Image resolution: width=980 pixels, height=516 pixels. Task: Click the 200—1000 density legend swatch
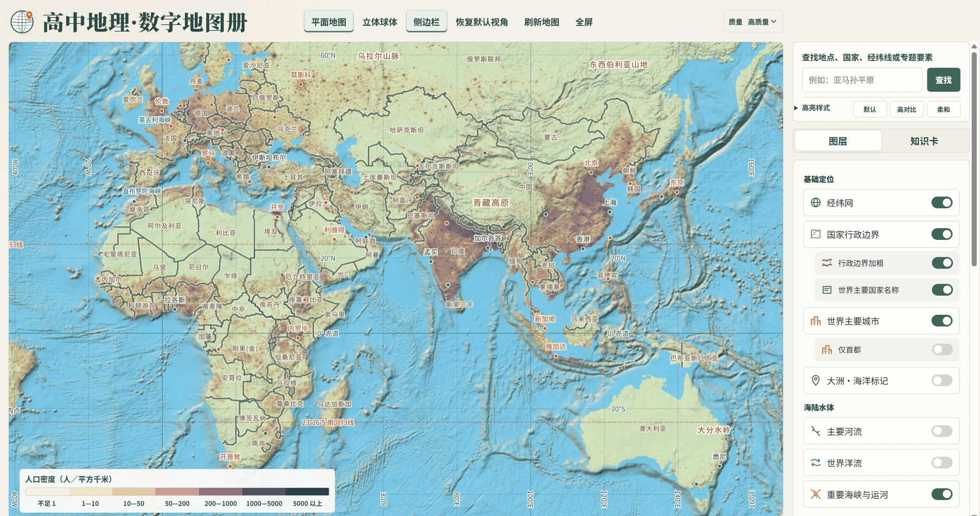click(220, 492)
